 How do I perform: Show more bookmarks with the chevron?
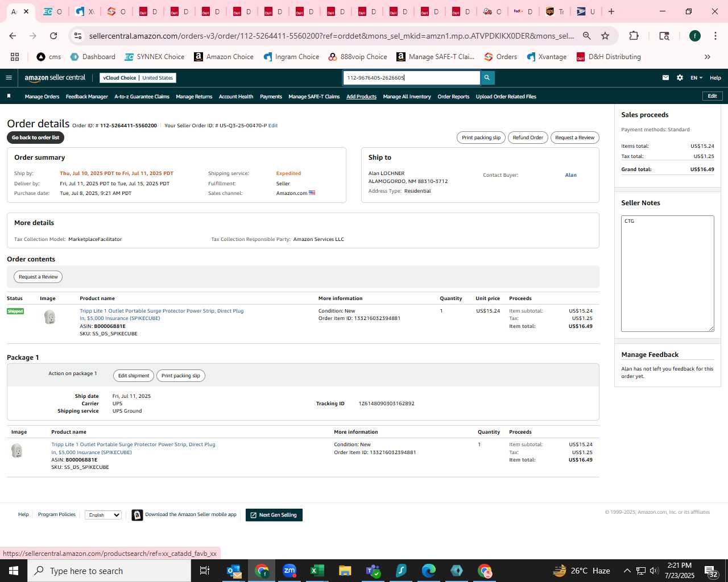click(x=708, y=57)
